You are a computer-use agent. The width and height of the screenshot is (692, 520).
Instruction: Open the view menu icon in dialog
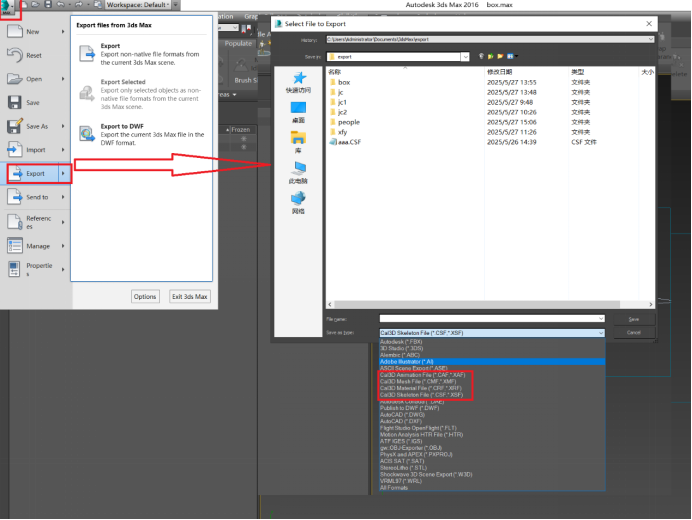click(x=512, y=56)
